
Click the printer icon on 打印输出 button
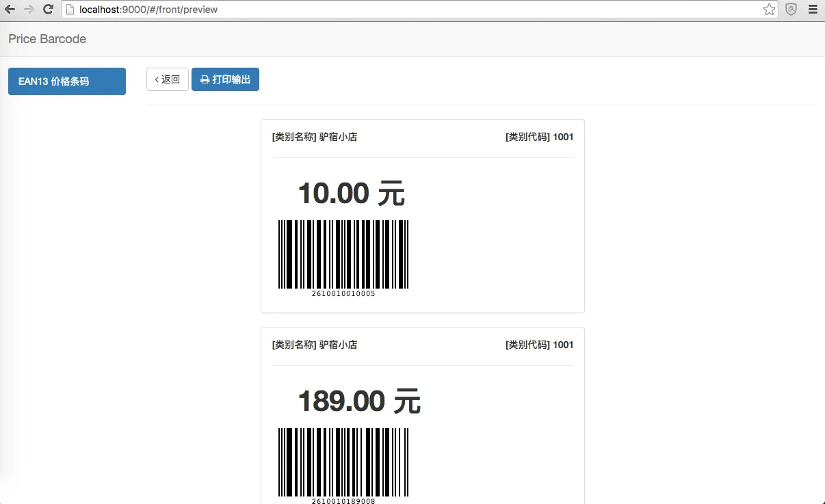205,79
